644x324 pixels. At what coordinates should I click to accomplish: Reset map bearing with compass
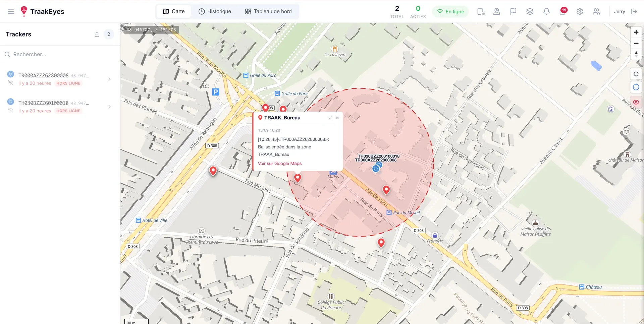tap(636, 54)
